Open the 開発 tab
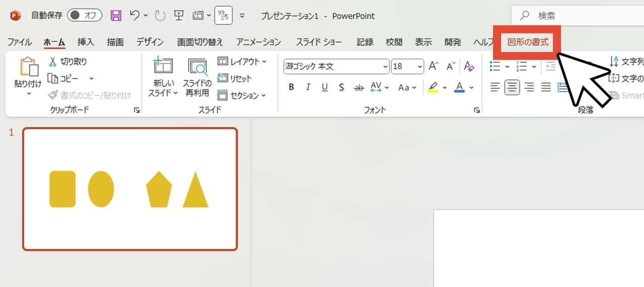 coord(453,42)
